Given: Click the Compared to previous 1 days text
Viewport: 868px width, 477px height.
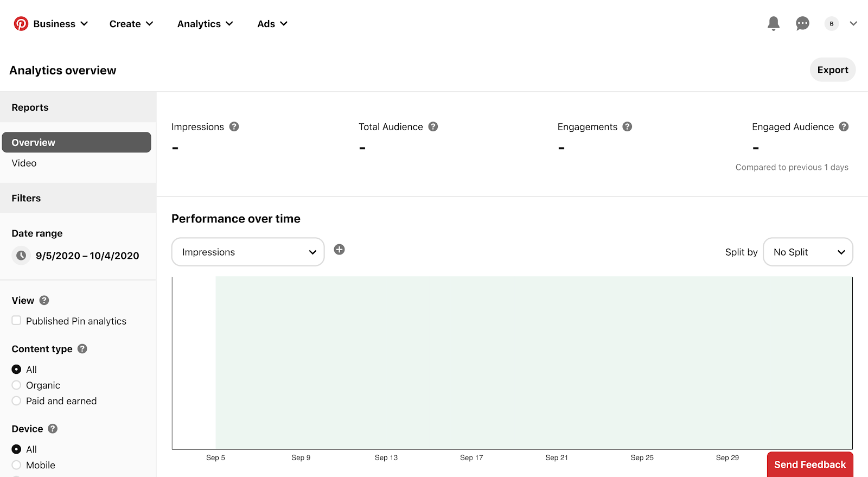Looking at the screenshot, I should pos(792,167).
